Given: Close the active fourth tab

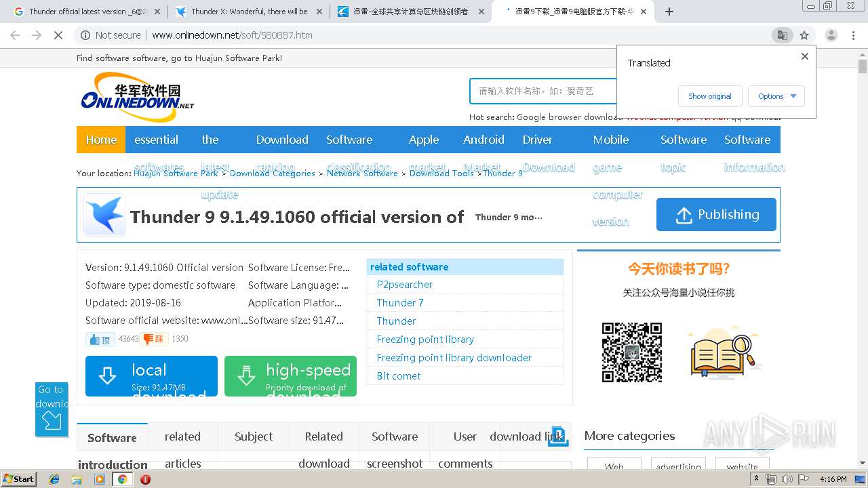Looking at the screenshot, I should click(643, 12).
